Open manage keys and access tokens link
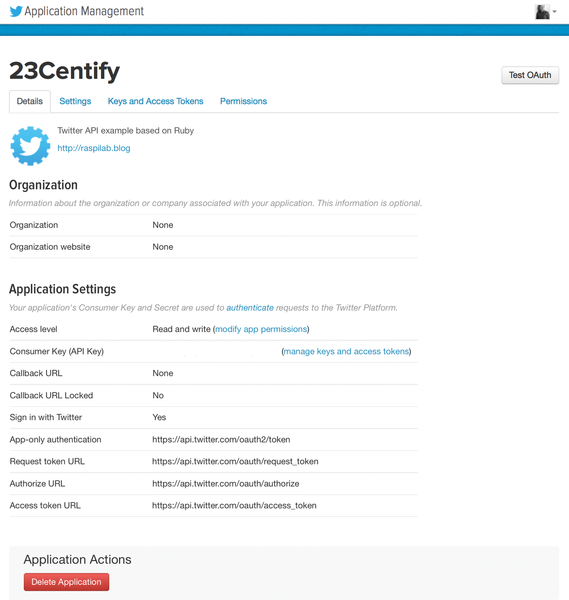This screenshot has height=600, width=569. [x=346, y=351]
